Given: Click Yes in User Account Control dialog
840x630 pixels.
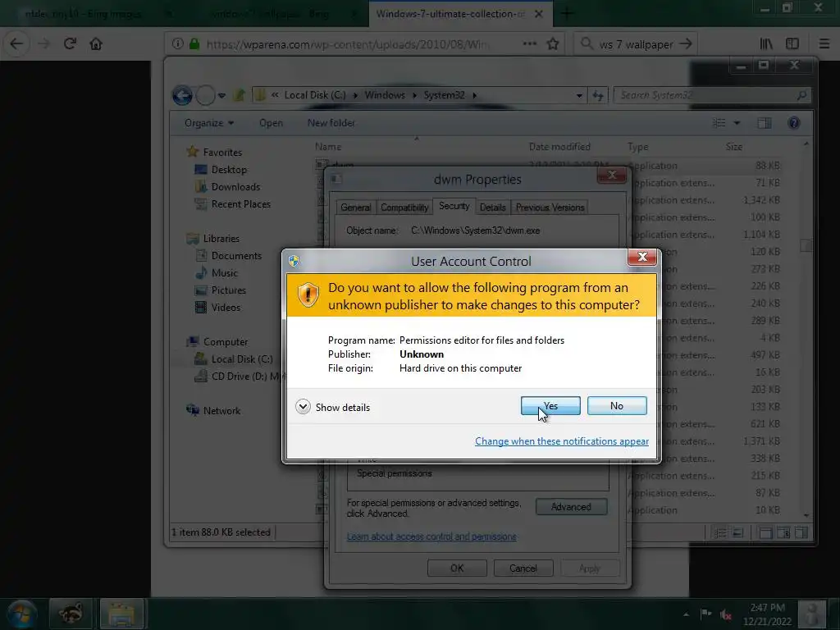Looking at the screenshot, I should 550,405.
